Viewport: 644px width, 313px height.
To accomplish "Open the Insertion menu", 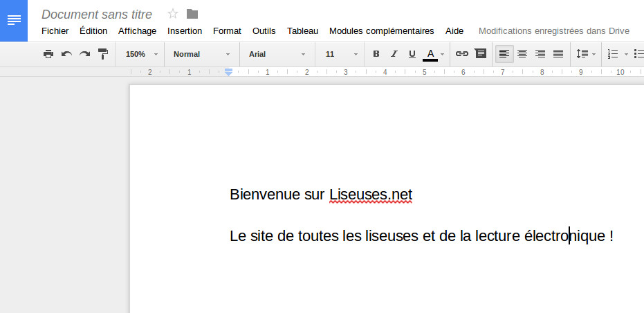I will (185, 31).
